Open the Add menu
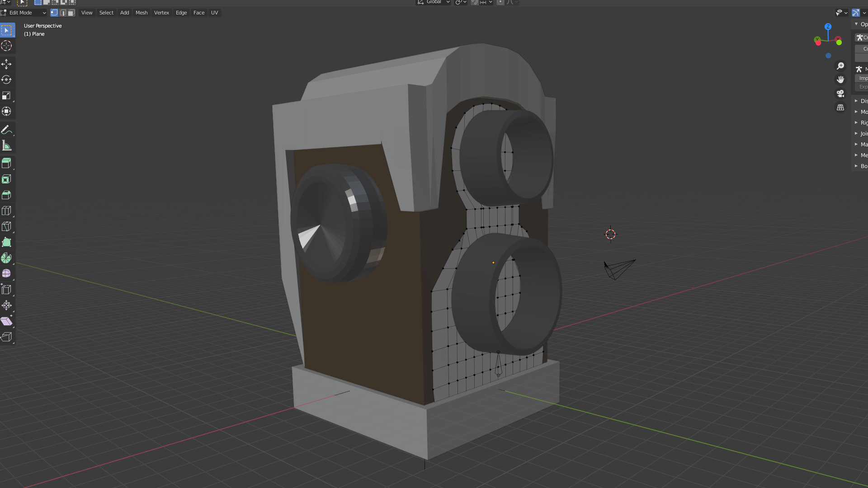This screenshot has width=868, height=488. [x=125, y=13]
